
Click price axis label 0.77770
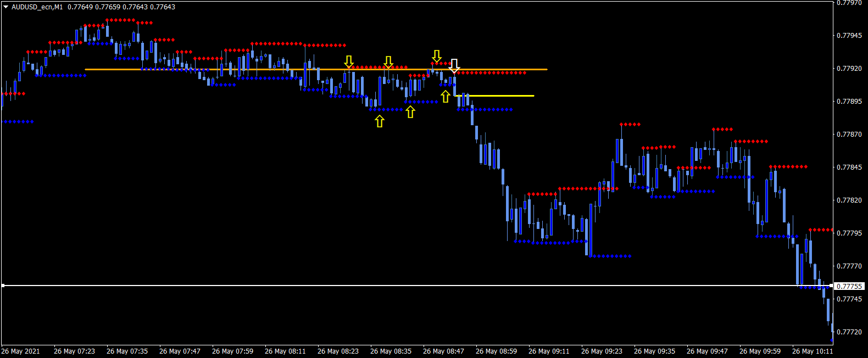(x=849, y=266)
